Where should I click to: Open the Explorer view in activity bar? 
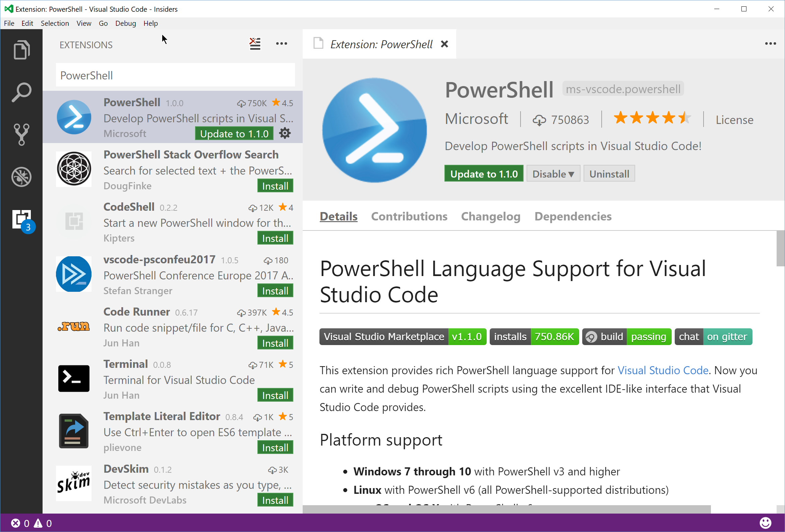pos(21,50)
